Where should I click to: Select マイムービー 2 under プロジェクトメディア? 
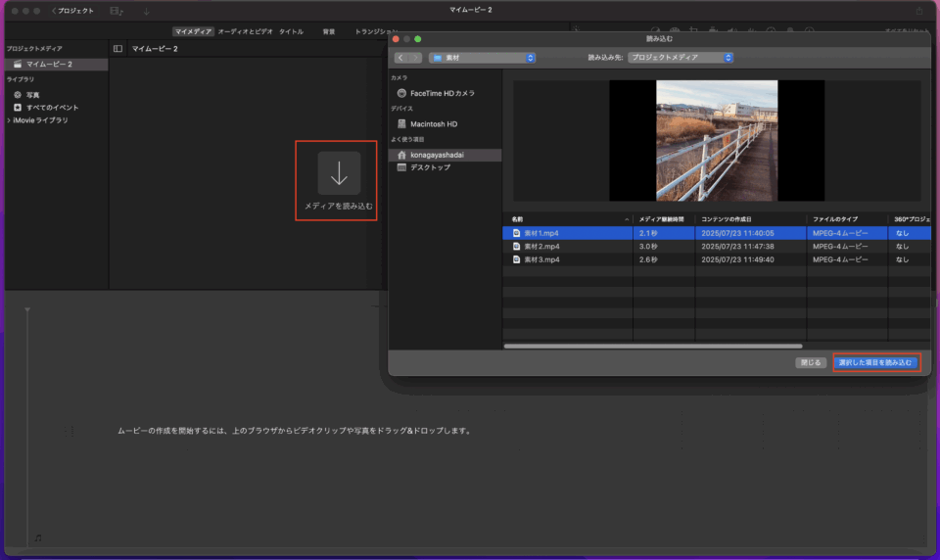(57, 64)
